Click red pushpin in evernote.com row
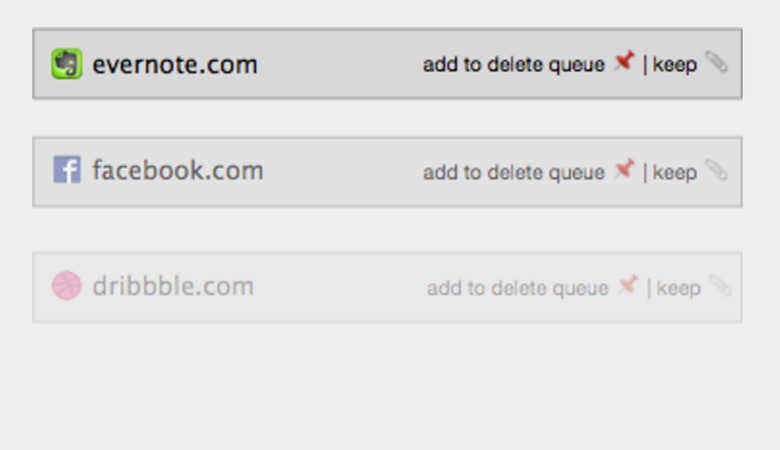 624,62
